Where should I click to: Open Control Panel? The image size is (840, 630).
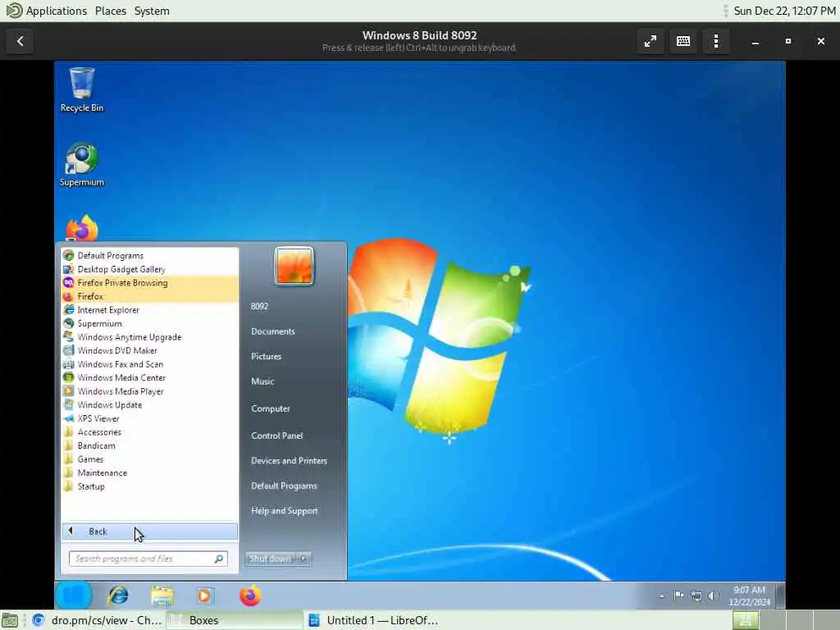pyautogui.click(x=277, y=436)
